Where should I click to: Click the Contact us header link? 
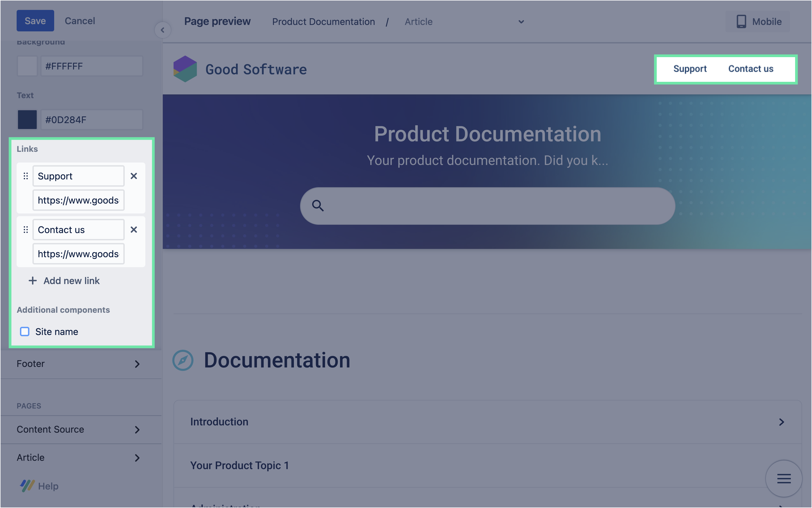pyautogui.click(x=751, y=69)
